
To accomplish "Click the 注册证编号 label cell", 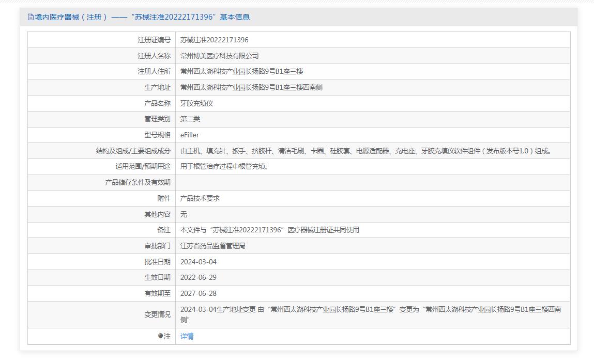I will click(154, 40).
